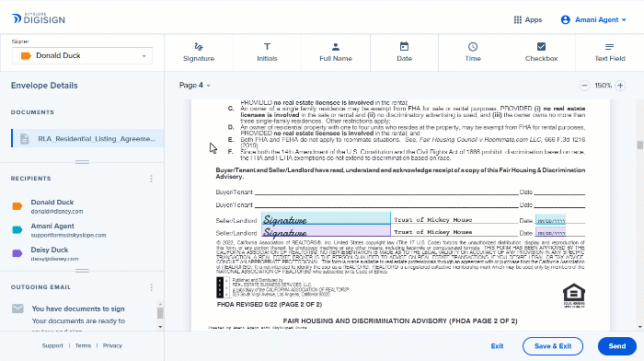
Task: Choose the Full Name field tool
Action: [336, 52]
